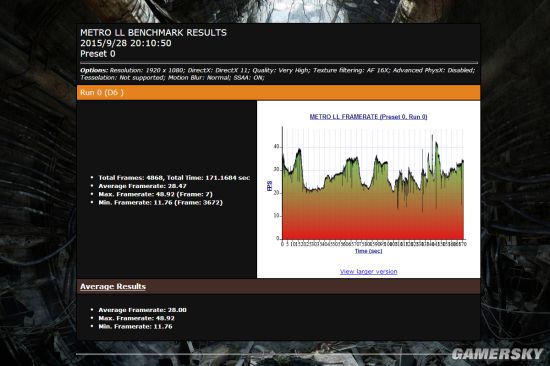This screenshot has height=366, width=550.
Task: Click the METRO LL FRAMERATE chart title link
Action: [x=368, y=117]
